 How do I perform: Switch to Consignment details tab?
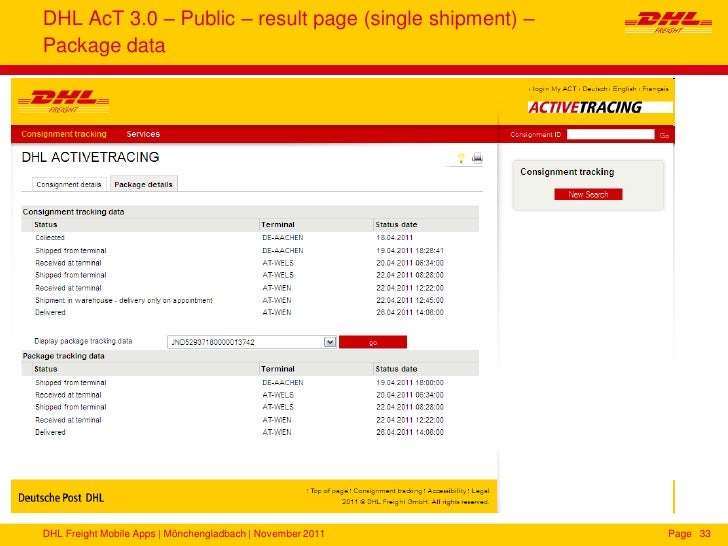coord(69,184)
